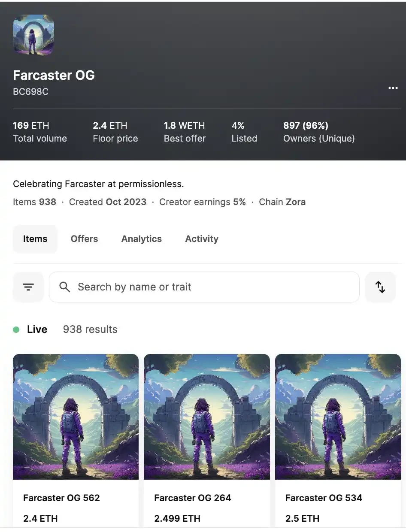Click the three-dot more options icon

(393, 88)
